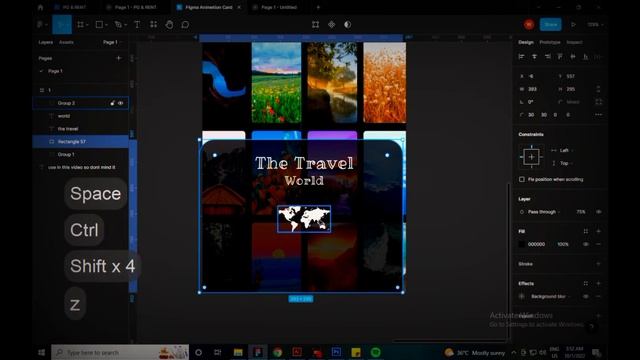The width and height of the screenshot is (640, 360).
Task: Click the H height field
Action: tap(573, 89)
